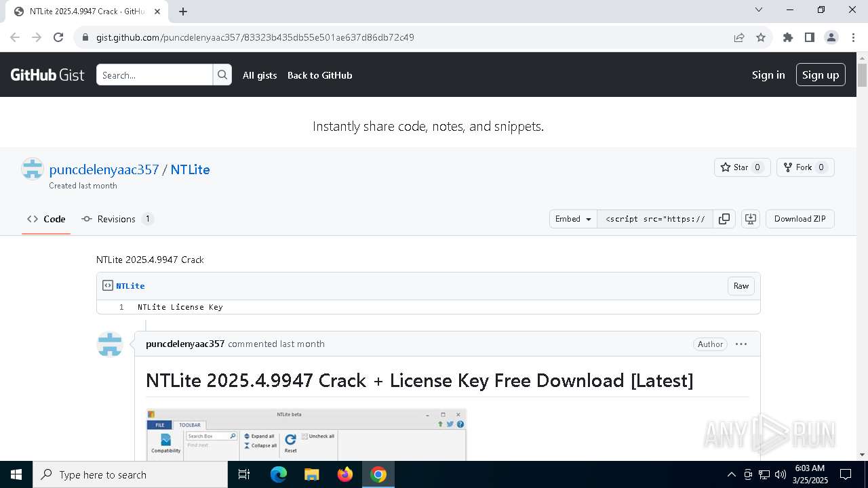Open the puncdelenyaac357 avatar next to gist title
868x488 pixels.
[x=33, y=169]
